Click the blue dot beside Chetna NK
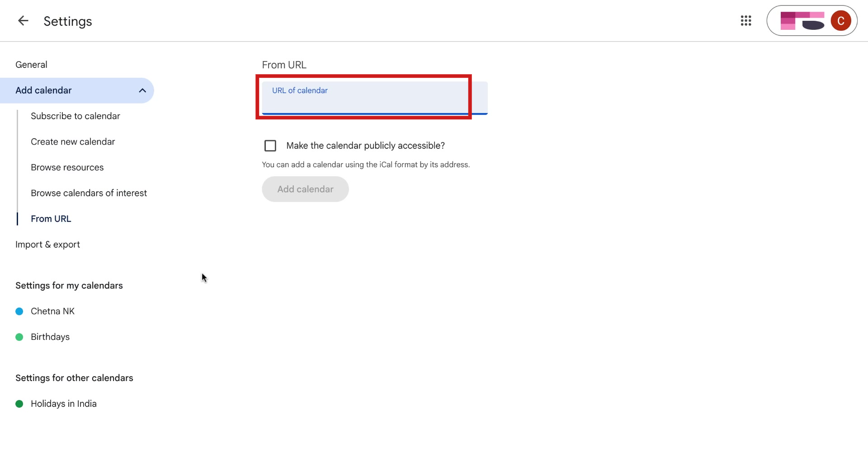Viewport: 868px width, 452px height. (19, 311)
